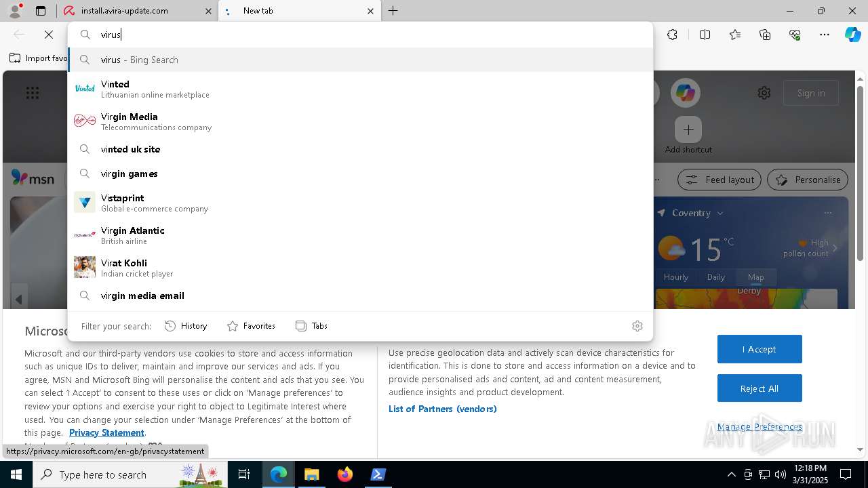Filter search by Tabs
868x488 pixels.
tap(311, 326)
